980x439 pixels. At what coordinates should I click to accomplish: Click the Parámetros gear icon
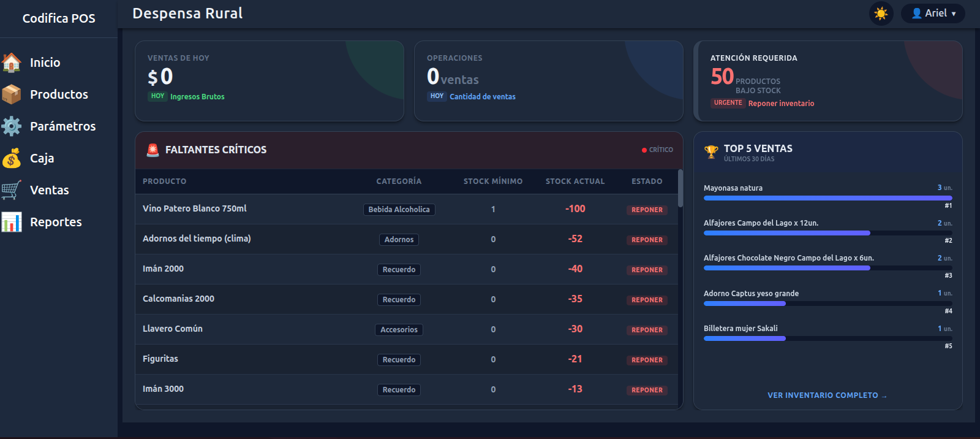tap(12, 126)
